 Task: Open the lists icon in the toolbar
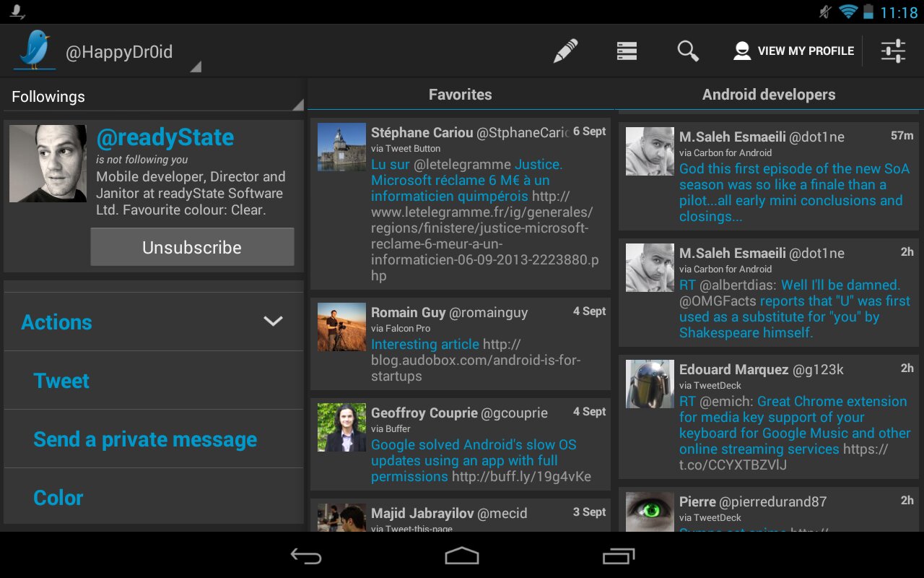coord(627,51)
